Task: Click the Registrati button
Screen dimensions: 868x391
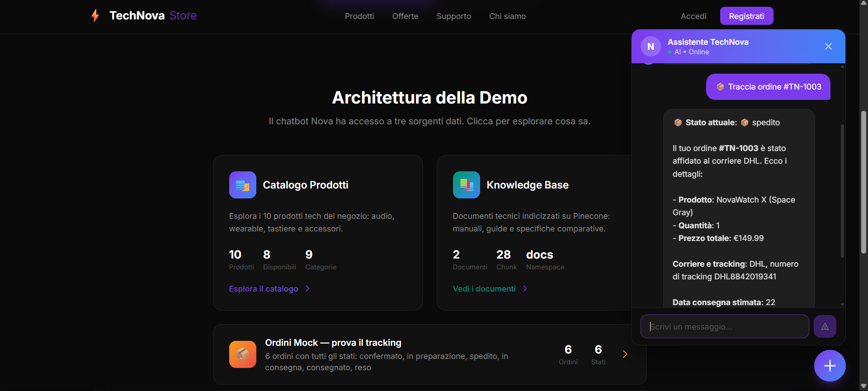Action: pos(746,16)
